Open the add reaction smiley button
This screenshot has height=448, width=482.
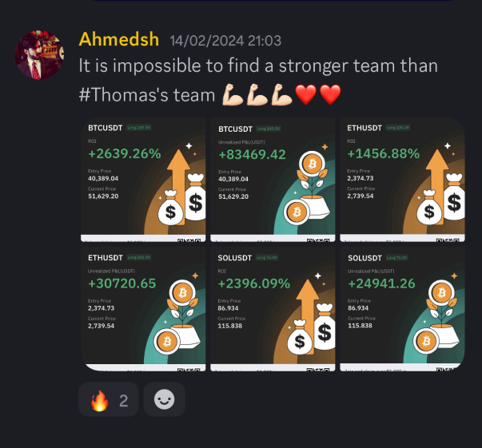164,399
